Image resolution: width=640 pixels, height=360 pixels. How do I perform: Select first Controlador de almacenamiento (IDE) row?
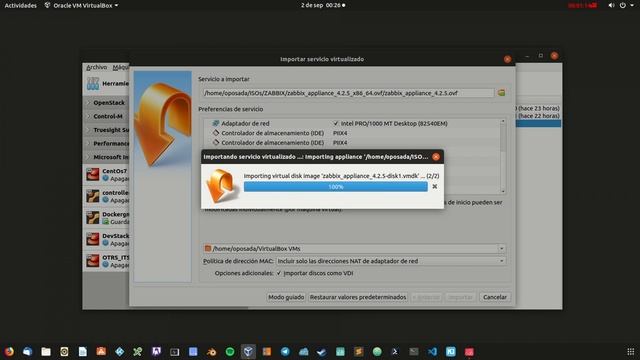[353, 133]
